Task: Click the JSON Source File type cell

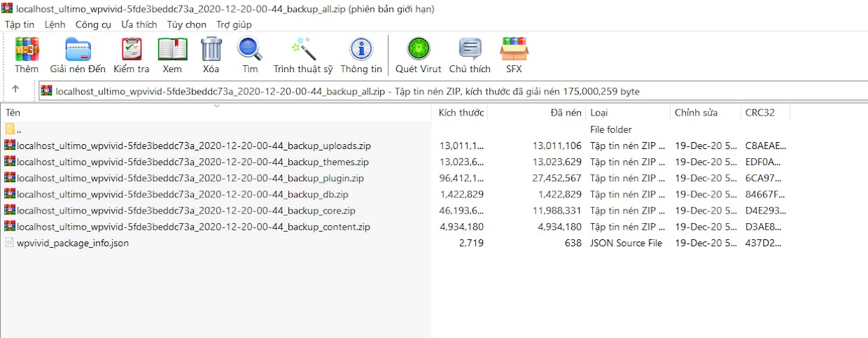Action: pos(626,243)
